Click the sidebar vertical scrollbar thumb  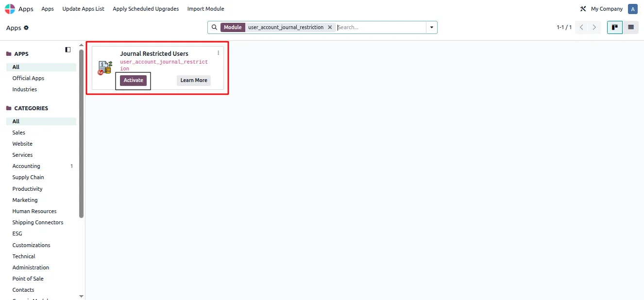click(x=81, y=133)
